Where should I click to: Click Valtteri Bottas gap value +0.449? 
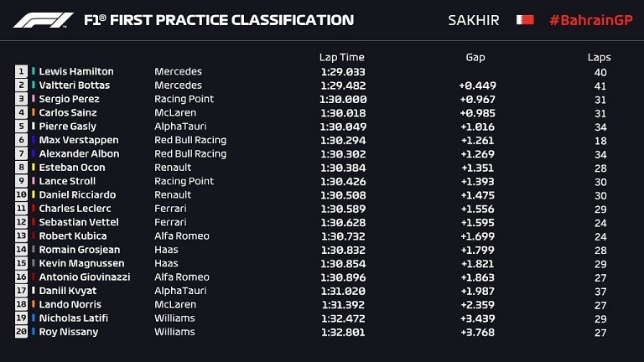tap(478, 85)
